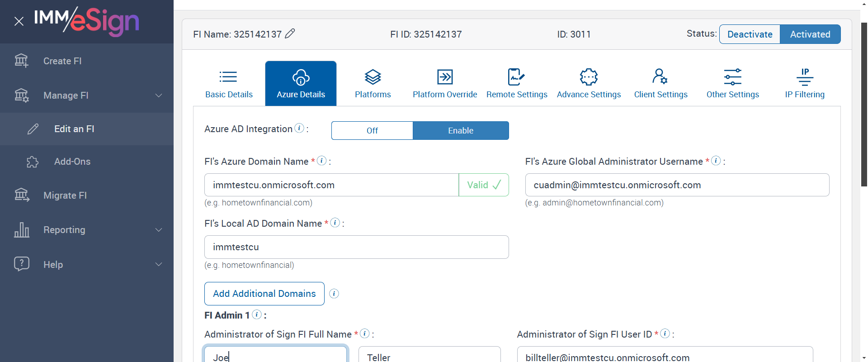Click the Platform Override arrow icon
This screenshot has height=362, width=868.
tap(445, 77)
